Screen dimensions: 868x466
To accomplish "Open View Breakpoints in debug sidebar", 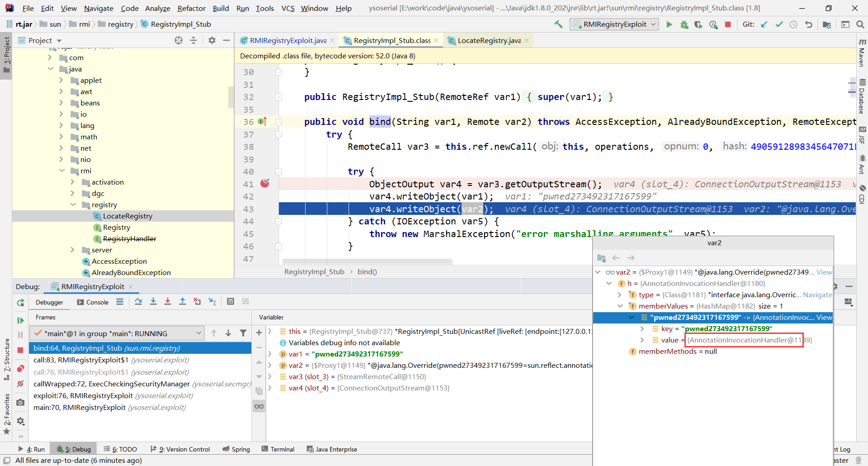I will pyautogui.click(x=20, y=369).
